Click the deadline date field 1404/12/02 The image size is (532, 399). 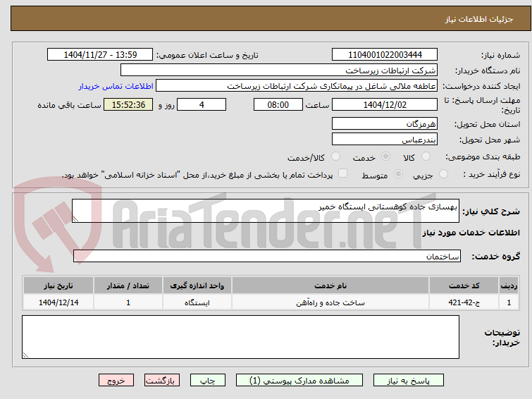point(385,104)
